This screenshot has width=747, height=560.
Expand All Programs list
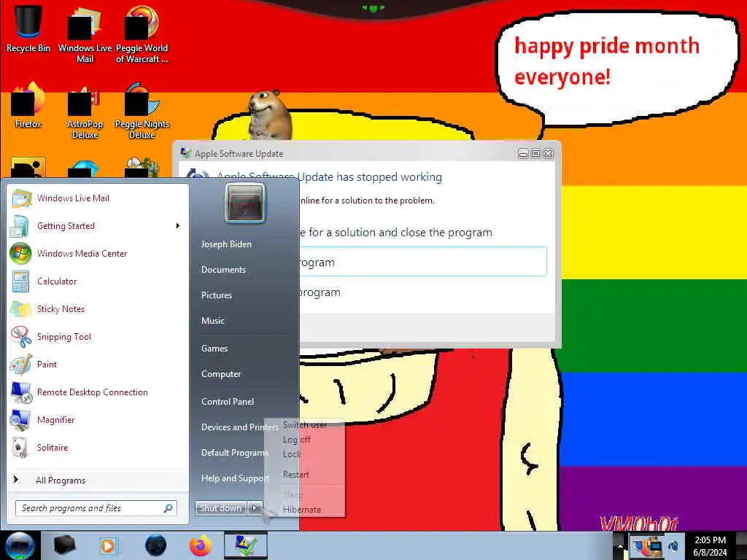pyautogui.click(x=98, y=480)
